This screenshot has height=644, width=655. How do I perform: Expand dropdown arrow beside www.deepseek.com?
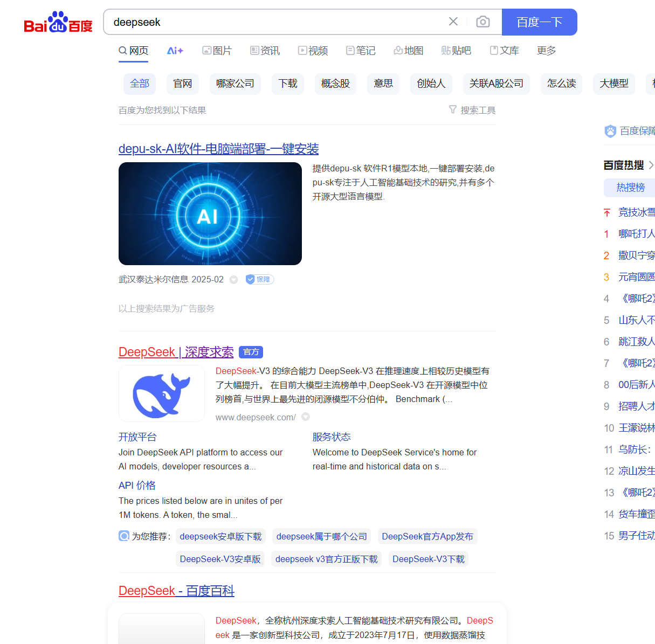[306, 417]
